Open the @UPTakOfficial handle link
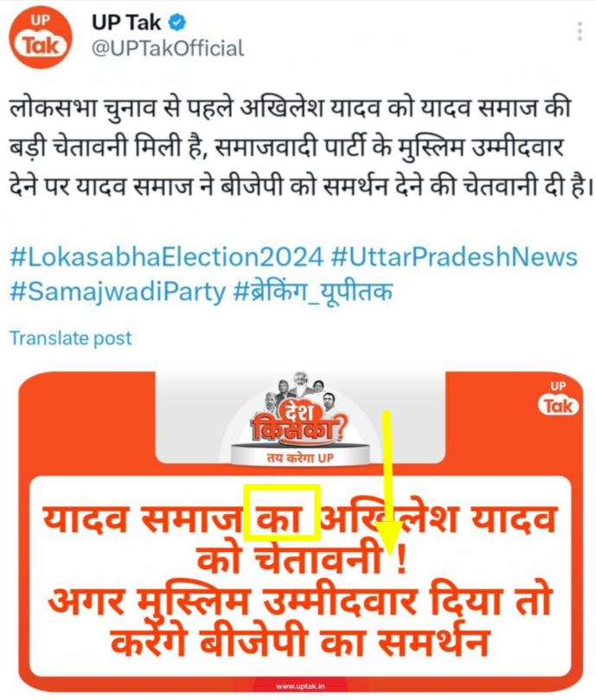The height and width of the screenshot is (700, 596). pos(168,48)
